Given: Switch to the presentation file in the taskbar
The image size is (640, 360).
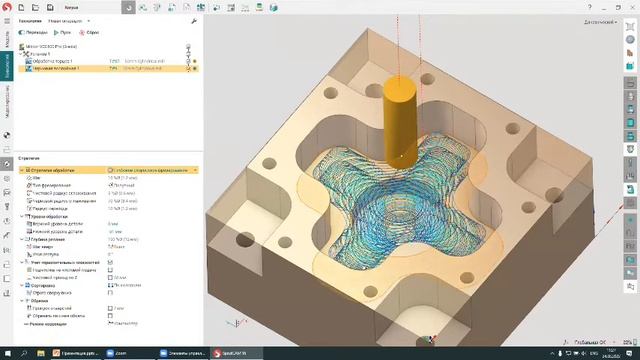Looking at the screenshot, I should [76, 353].
